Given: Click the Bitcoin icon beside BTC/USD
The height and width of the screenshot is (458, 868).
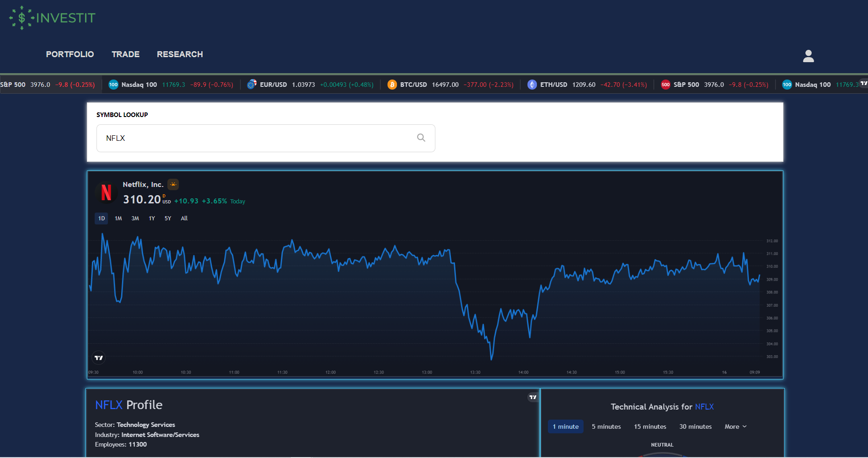Looking at the screenshot, I should pos(392,85).
